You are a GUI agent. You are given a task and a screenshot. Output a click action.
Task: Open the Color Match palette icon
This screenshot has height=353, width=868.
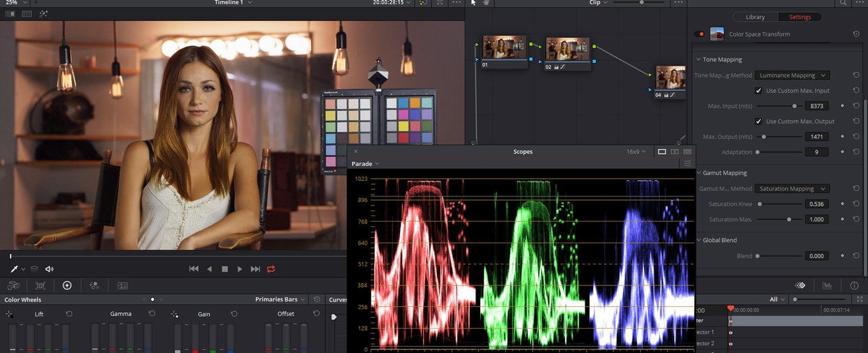pyautogui.click(x=41, y=286)
